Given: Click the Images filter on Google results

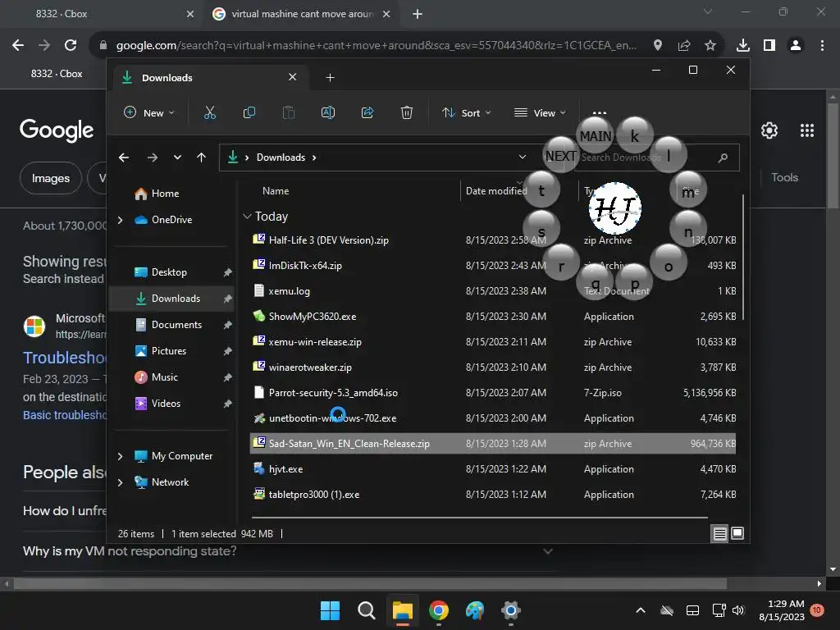Looking at the screenshot, I should pos(50,178).
